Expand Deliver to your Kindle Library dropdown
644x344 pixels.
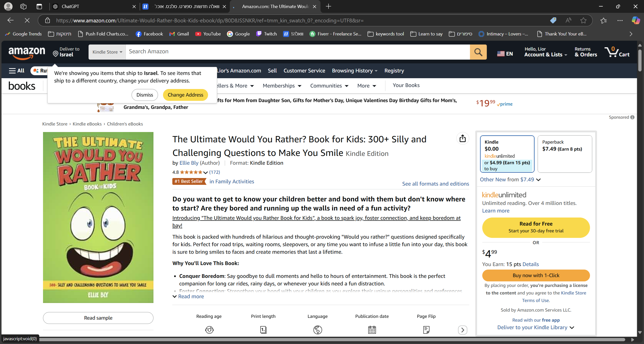pos(536,327)
